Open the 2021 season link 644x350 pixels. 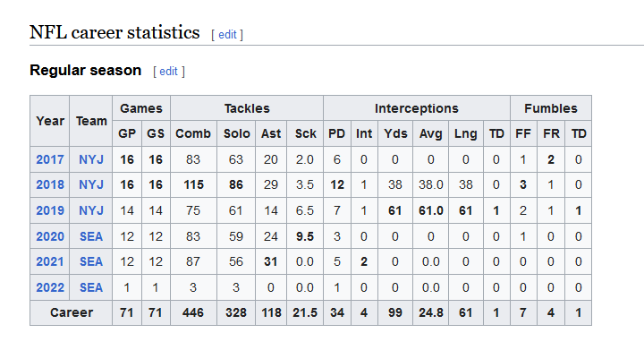pos(50,261)
